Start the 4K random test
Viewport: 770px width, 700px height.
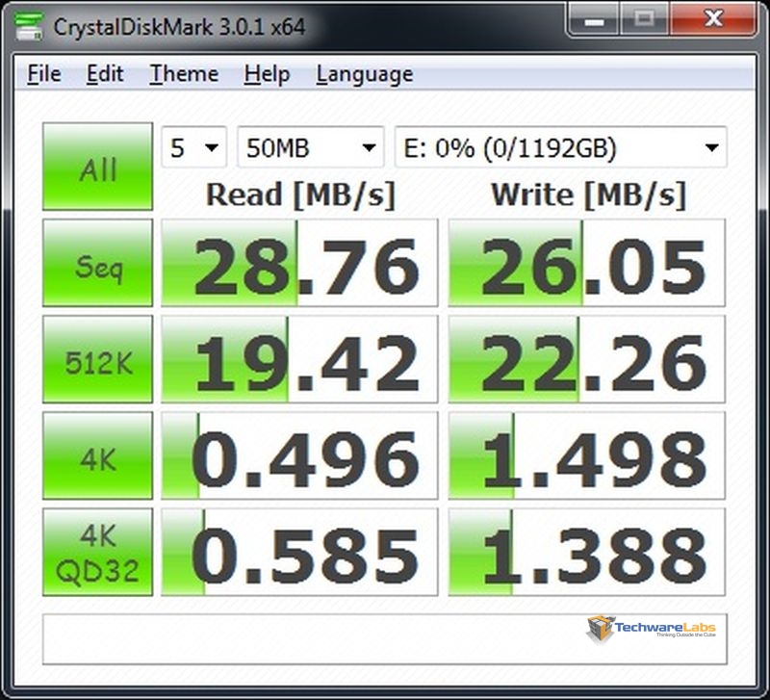tap(98, 455)
